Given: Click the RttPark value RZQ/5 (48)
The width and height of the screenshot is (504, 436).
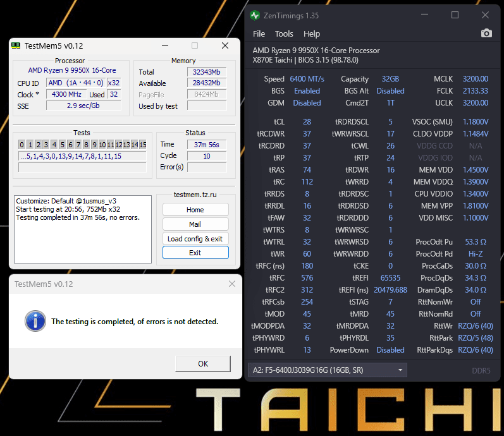Looking at the screenshot, I should 476,338.
